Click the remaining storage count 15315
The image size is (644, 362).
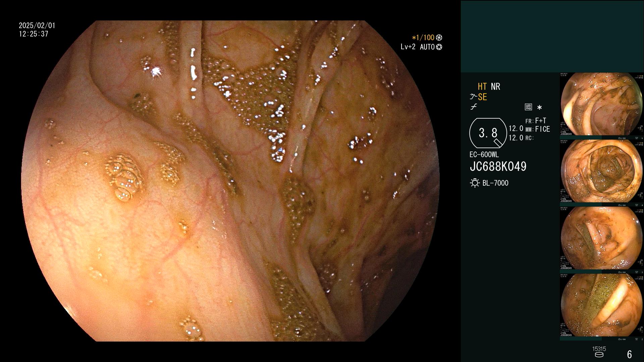(x=599, y=349)
